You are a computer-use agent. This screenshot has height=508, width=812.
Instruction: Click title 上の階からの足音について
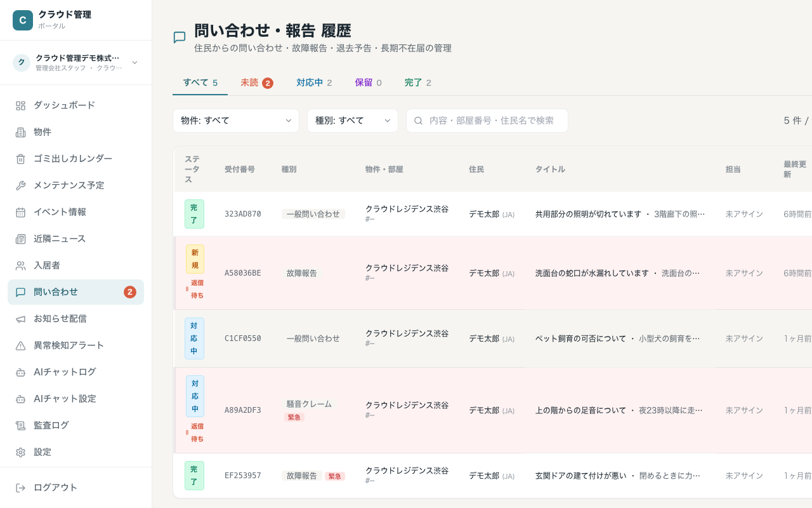coord(580,410)
